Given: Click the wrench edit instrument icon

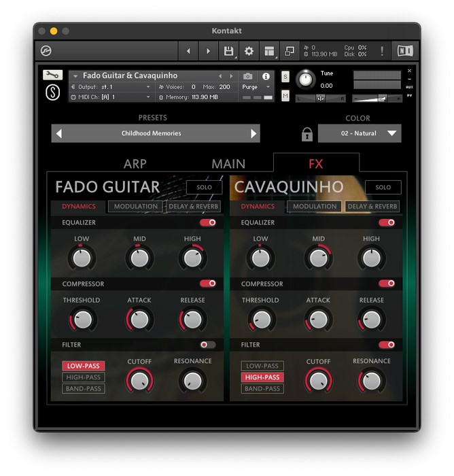Looking at the screenshot, I should pos(52,75).
